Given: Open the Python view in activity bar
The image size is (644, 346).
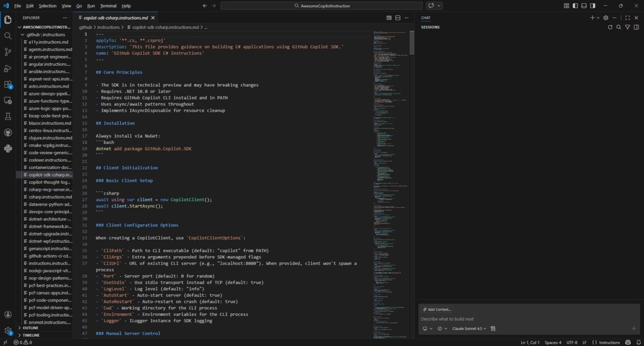Looking at the screenshot, I should tap(7, 148).
